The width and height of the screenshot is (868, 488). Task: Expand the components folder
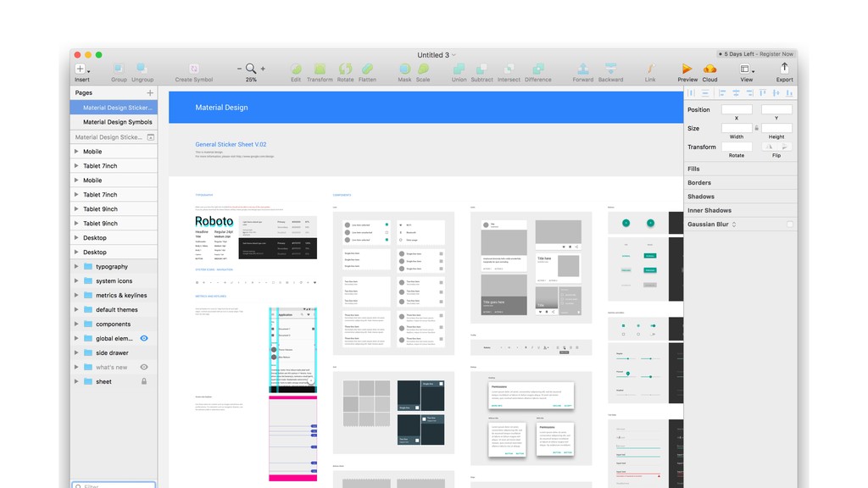coord(76,324)
